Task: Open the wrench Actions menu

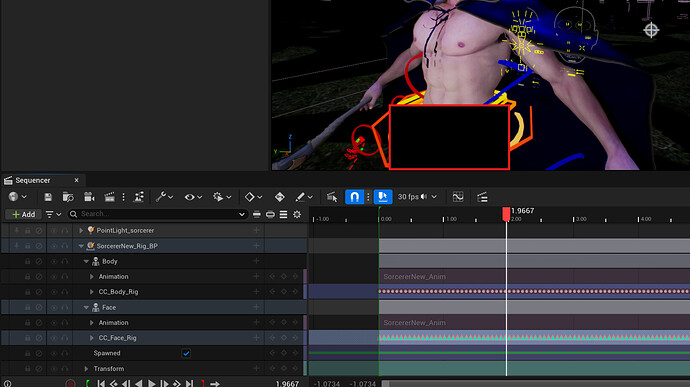Action: [164, 197]
